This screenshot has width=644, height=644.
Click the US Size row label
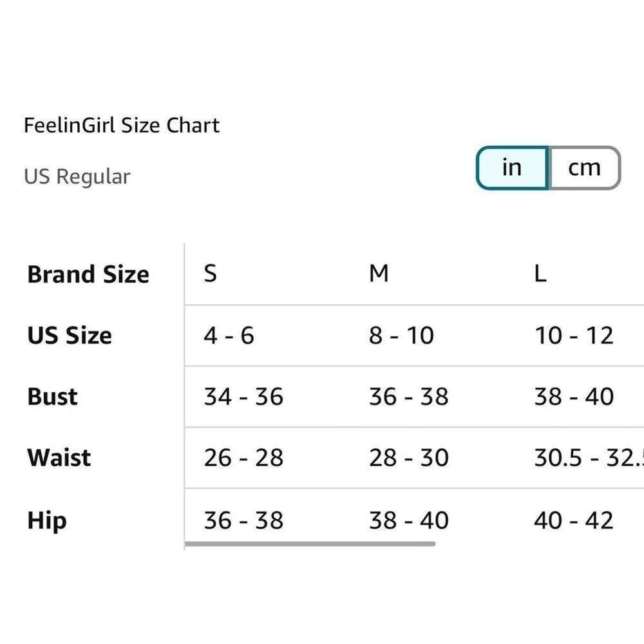pos(69,335)
